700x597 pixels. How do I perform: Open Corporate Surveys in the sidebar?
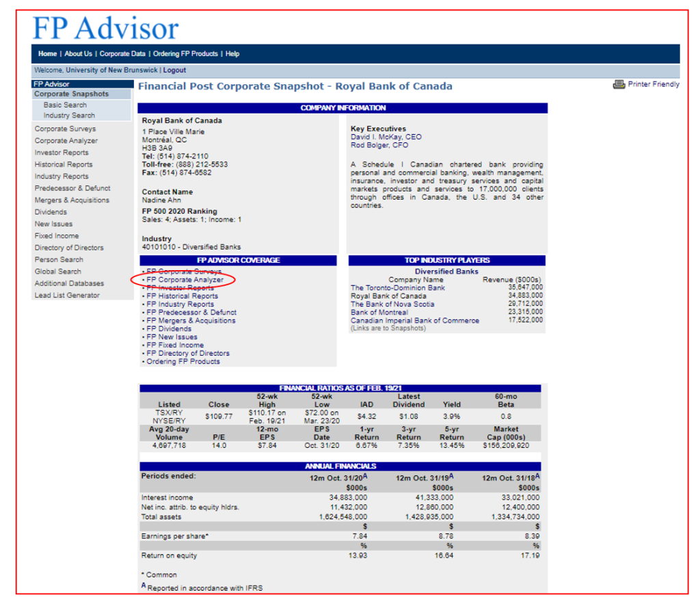(x=65, y=129)
